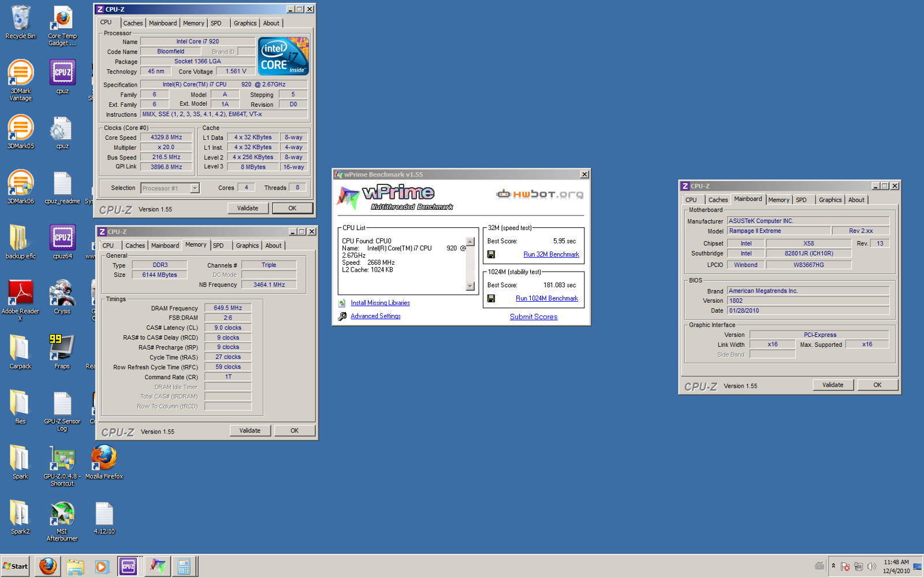
Task: Click Validate in Memory tab window
Action: tap(250, 431)
